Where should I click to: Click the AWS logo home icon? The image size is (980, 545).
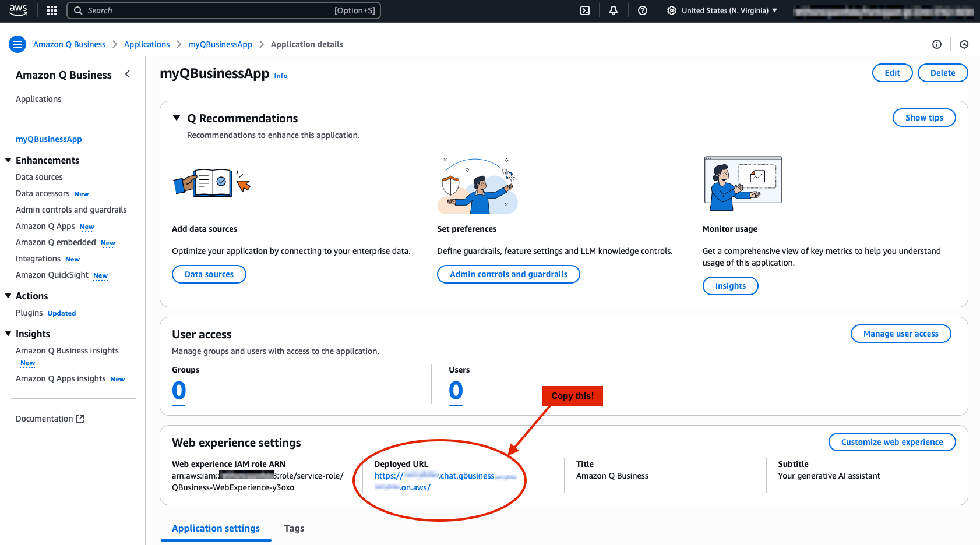[x=18, y=10]
